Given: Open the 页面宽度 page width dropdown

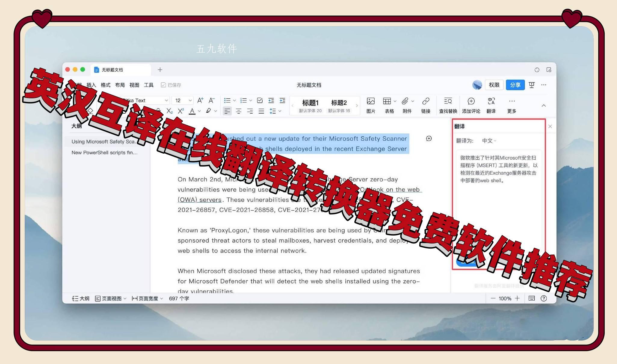Looking at the screenshot, I should click(x=147, y=298).
